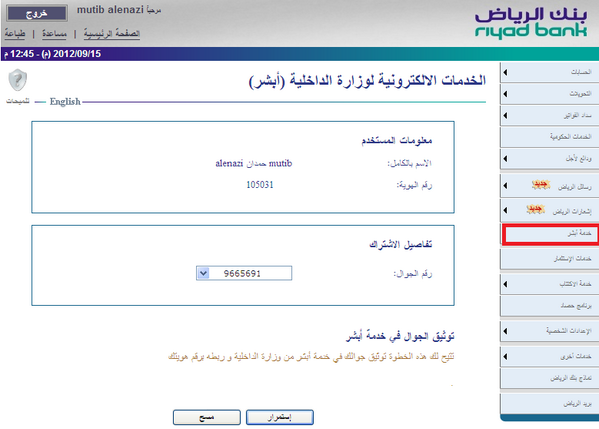Click the Absher e-services page title

pyautogui.click(x=367, y=81)
